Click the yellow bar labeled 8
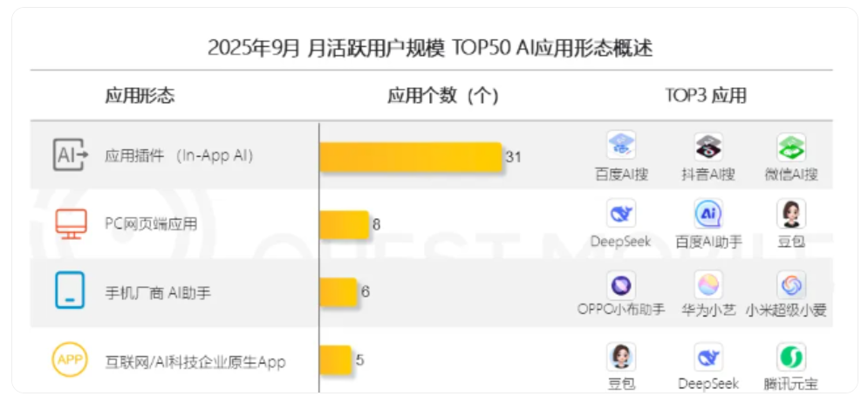 click(x=344, y=224)
